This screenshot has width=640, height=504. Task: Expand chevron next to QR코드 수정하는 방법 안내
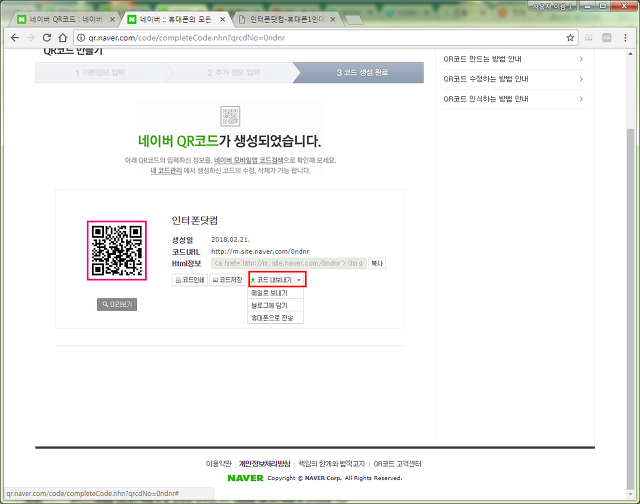click(581, 79)
